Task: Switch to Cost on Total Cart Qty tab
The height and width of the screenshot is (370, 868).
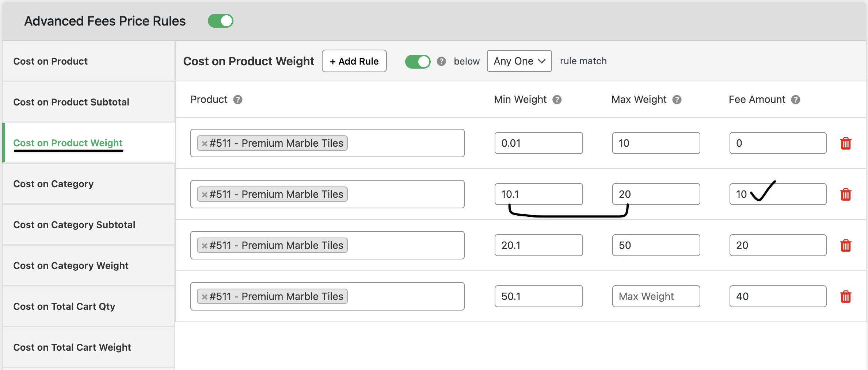Action: tap(64, 307)
